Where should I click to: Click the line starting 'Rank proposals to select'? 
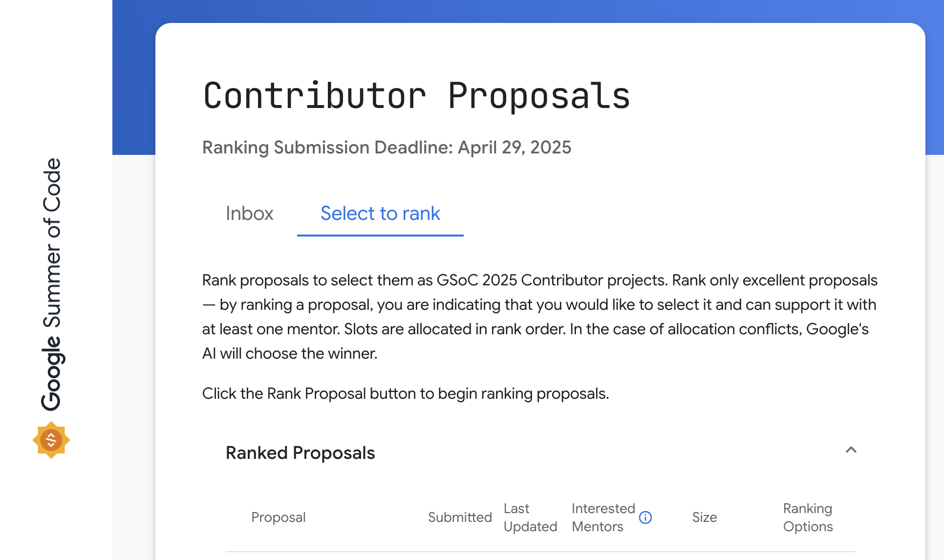point(539,280)
